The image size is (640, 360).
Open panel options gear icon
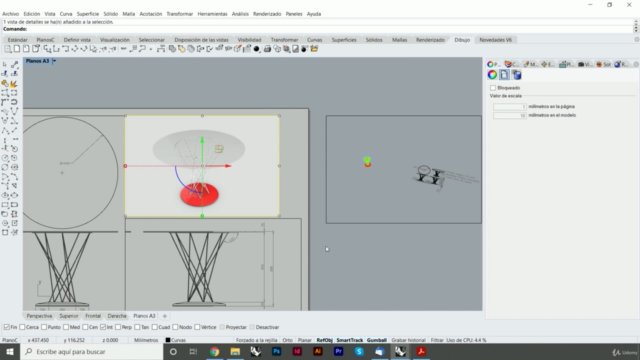(636, 64)
